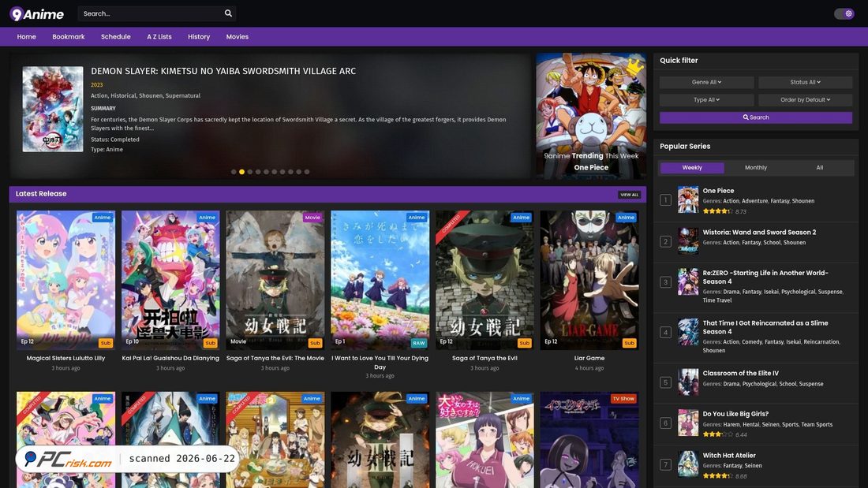
Task: Open the Bookmark menu item
Action: point(69,36)
